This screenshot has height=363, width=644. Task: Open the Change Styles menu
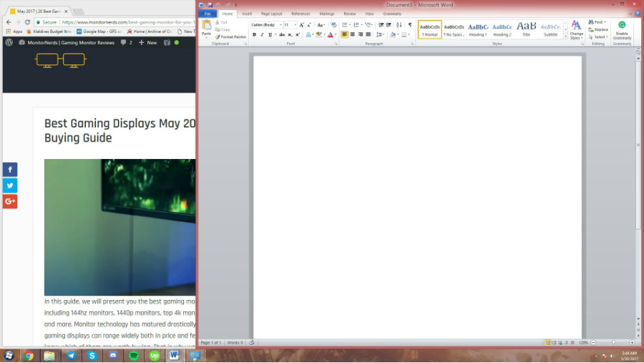point(576,29)
